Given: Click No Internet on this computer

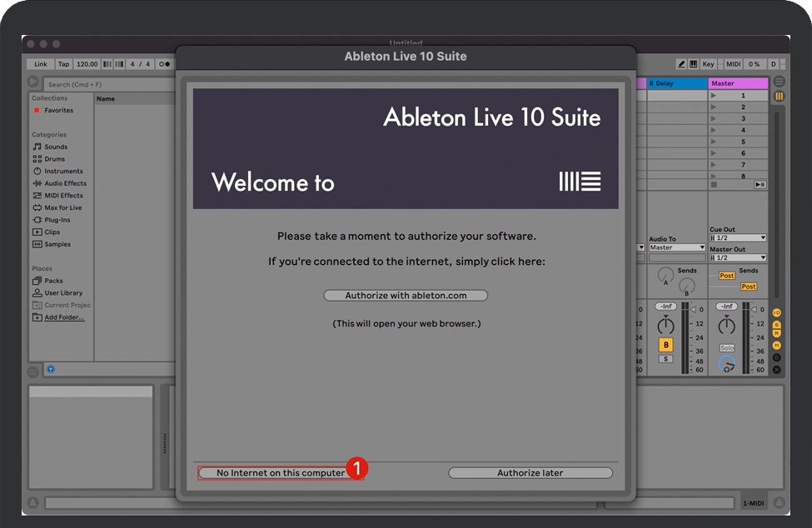Looking at the screenshot, I should point(280,473).
